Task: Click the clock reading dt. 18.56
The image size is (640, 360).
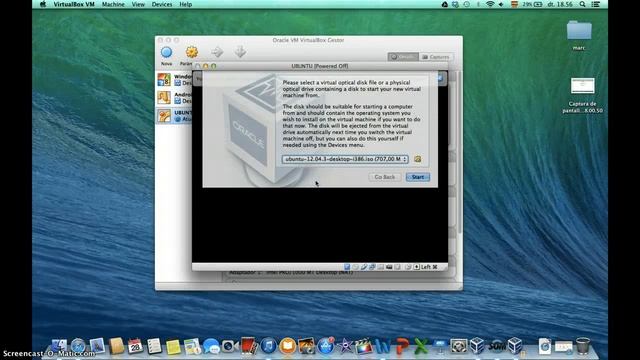Action: point(560,4)
